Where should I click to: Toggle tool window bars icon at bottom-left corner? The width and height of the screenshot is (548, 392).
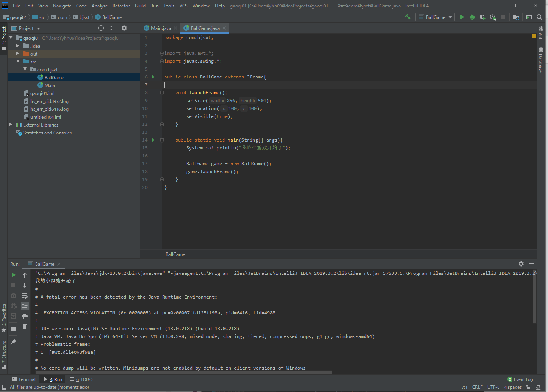coord(4,387)
